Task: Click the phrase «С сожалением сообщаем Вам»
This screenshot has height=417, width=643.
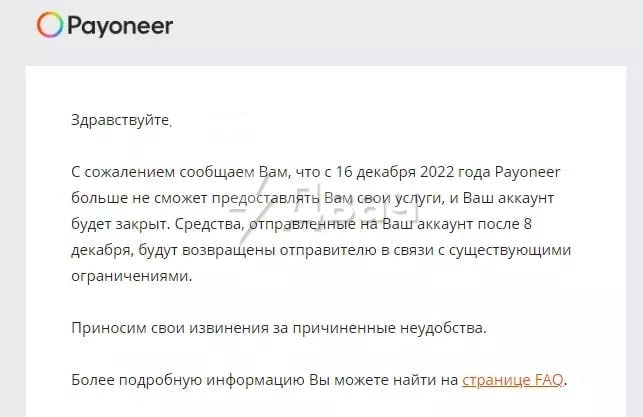Action: pyautogui.click(x=180, y=172)
